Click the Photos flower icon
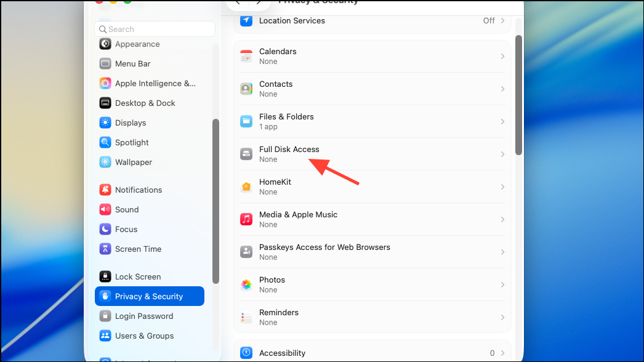Viewport: 644px width, 362px height. pyautogui.click(x=246, y=284)
